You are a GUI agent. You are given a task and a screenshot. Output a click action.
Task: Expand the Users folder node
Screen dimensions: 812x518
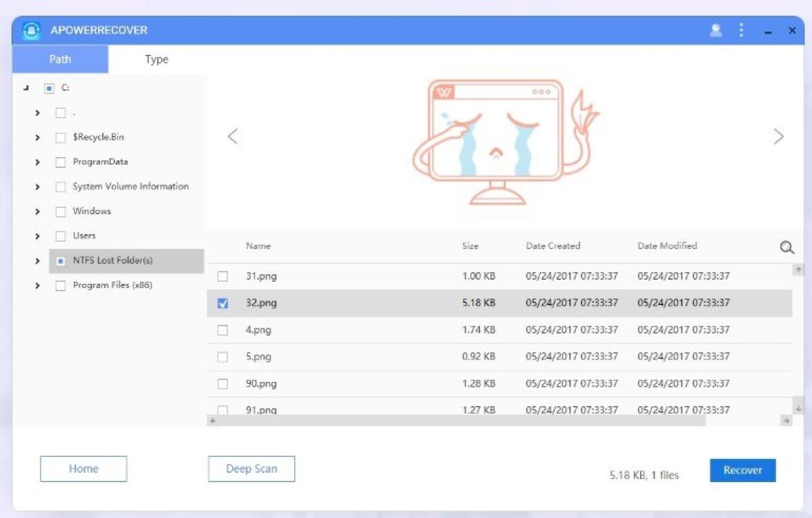tap(39, 236)
